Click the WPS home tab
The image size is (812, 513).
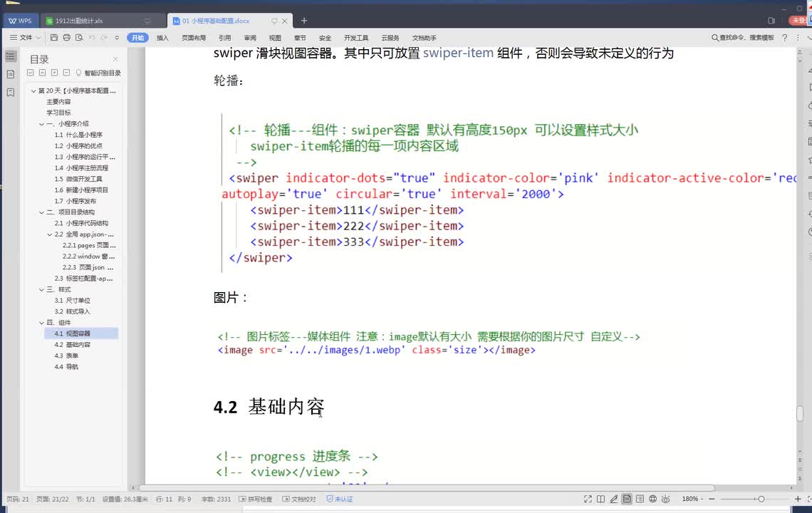[20, 21]
